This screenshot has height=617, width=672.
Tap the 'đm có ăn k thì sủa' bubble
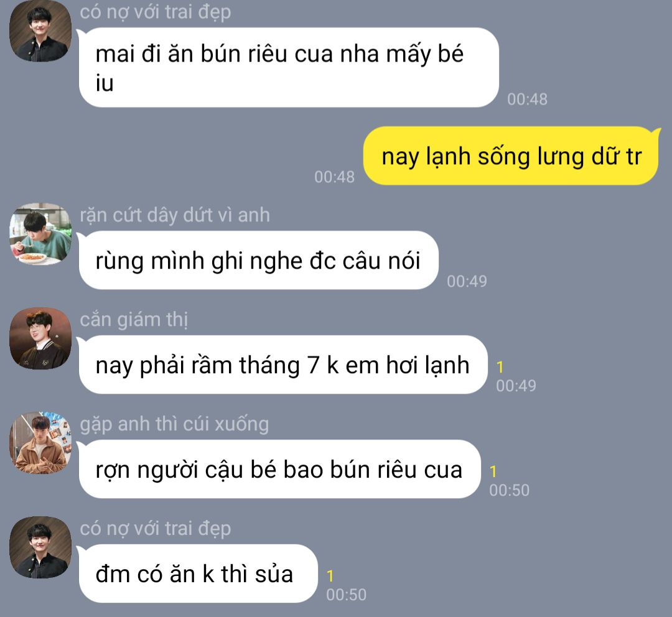pyautogui.click(x=198, y=574)
